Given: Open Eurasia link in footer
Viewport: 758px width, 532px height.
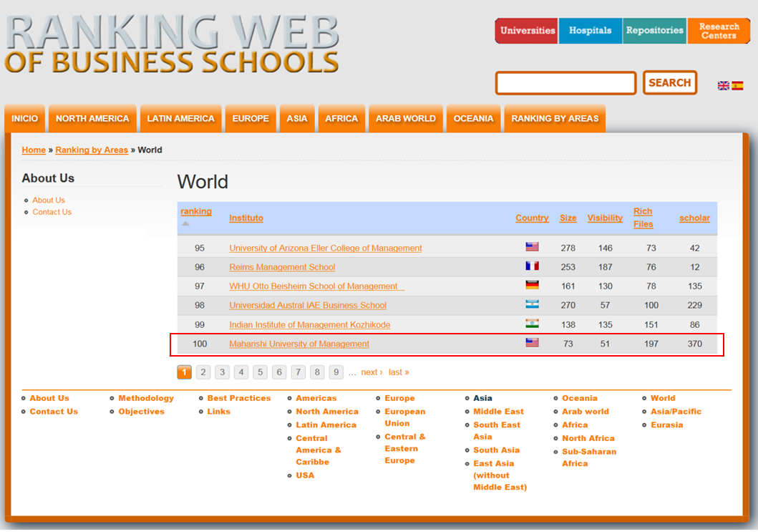Looking at the screenshot, I should pyautogui.click(x=667, y=425).
